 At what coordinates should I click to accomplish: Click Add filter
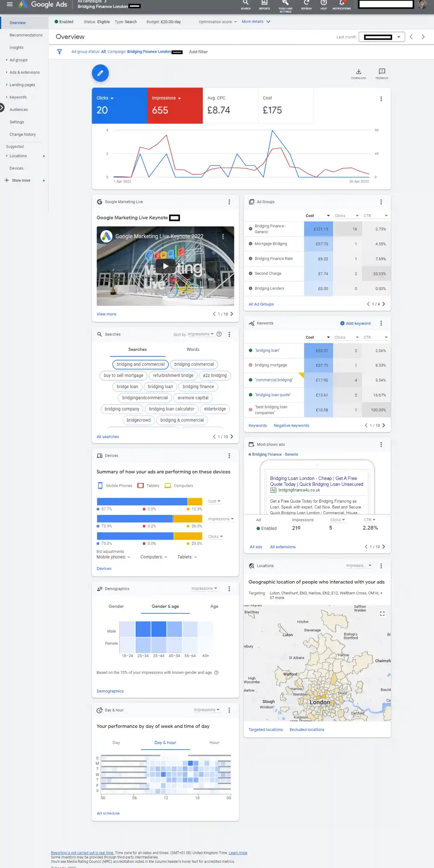click(x=198, y=52)
